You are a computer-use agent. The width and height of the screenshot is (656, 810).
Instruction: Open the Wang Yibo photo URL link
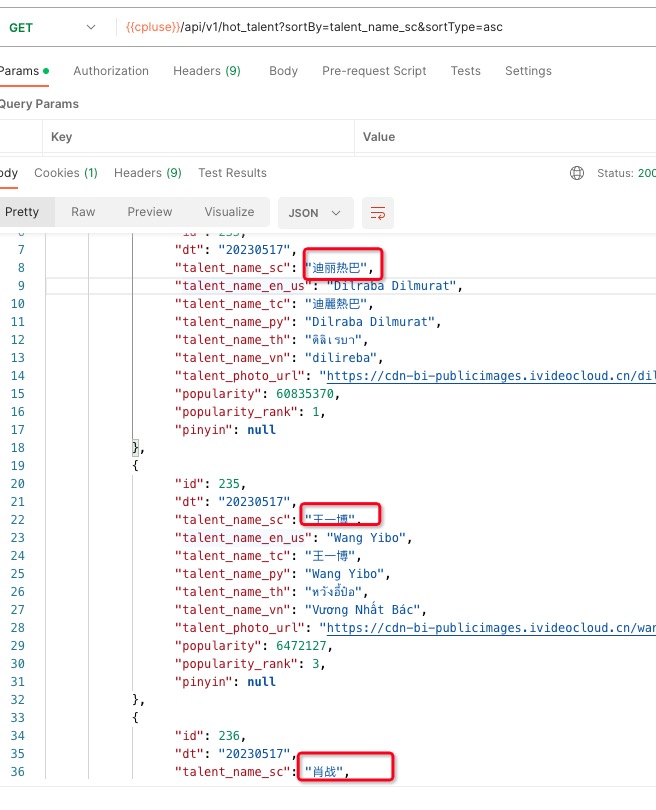pos(491,628)
